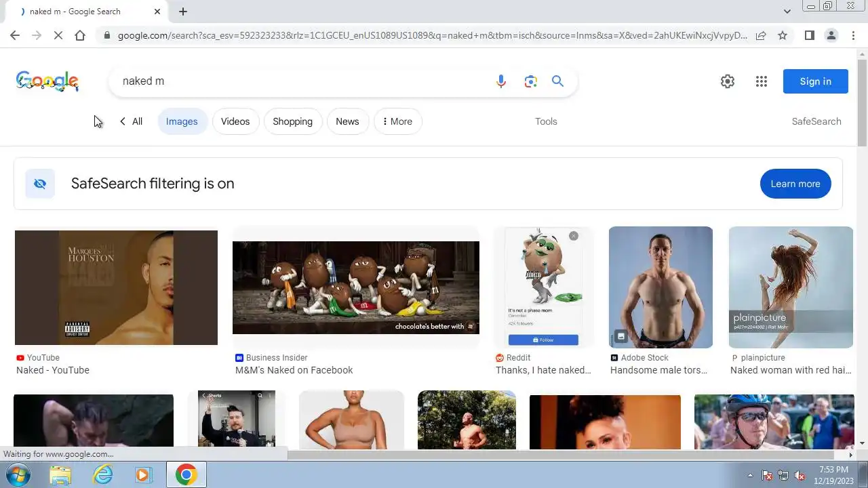This screenshot has width=868, height=488.
Task: Start voice search with microphone icon
Action: [x=501, y=81]
